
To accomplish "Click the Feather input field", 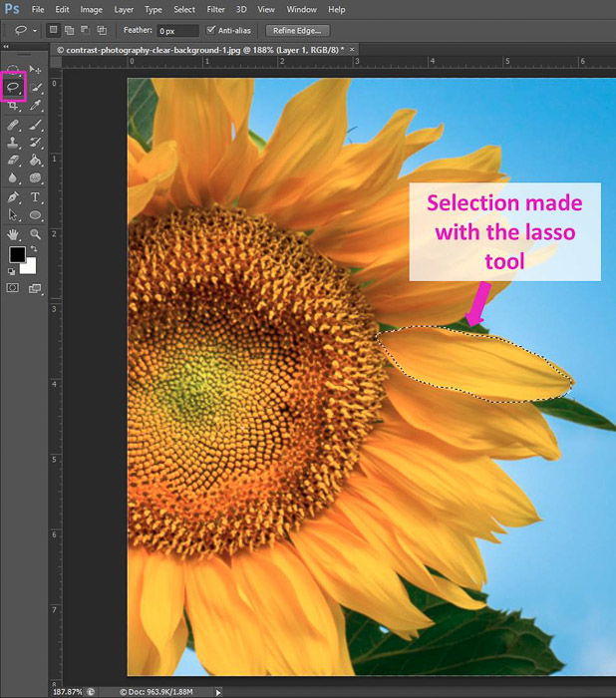I will pos(177,30).
